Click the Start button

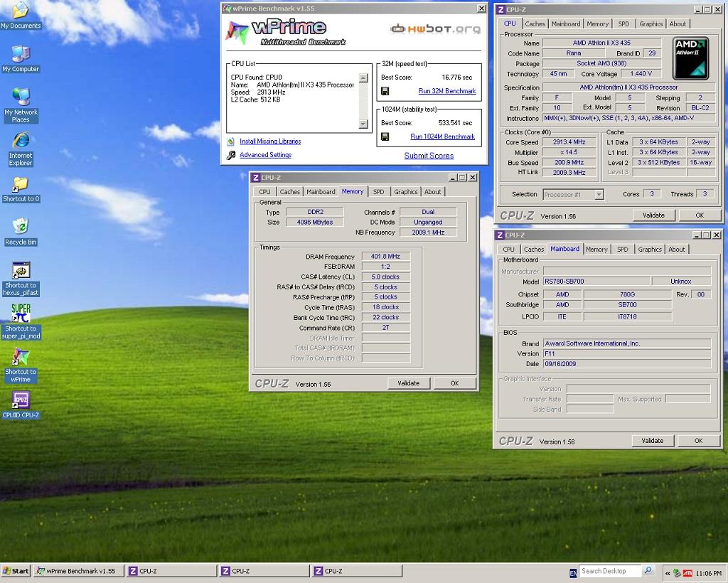(16, 571)
